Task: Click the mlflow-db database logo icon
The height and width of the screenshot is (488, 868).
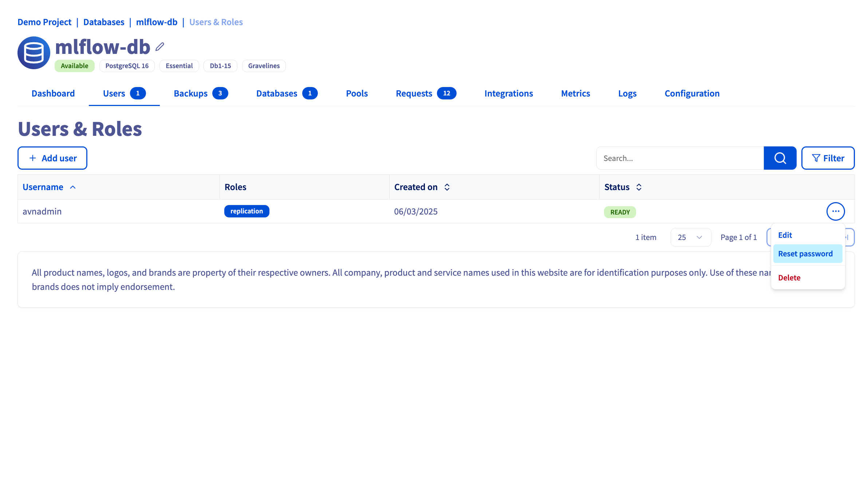Action: tap(34, 53)
